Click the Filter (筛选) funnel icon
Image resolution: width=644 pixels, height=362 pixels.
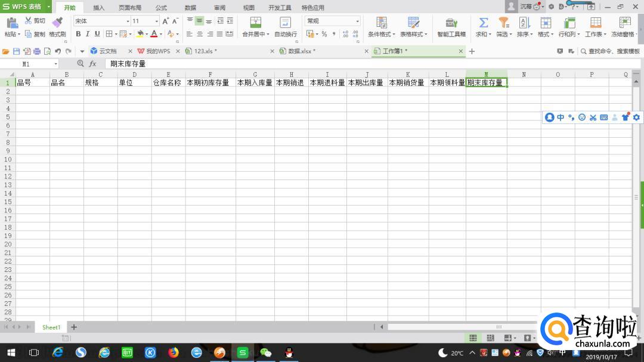503,23
